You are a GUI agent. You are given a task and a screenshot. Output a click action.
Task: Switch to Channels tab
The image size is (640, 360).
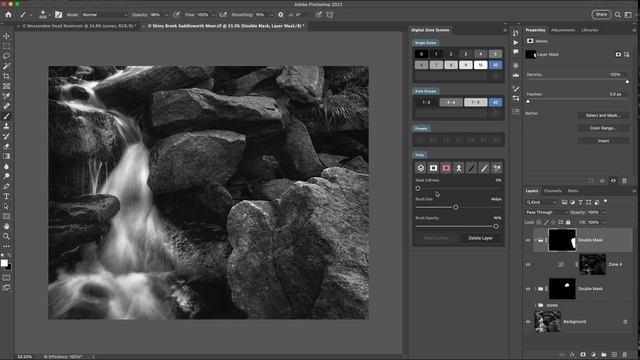553,191
